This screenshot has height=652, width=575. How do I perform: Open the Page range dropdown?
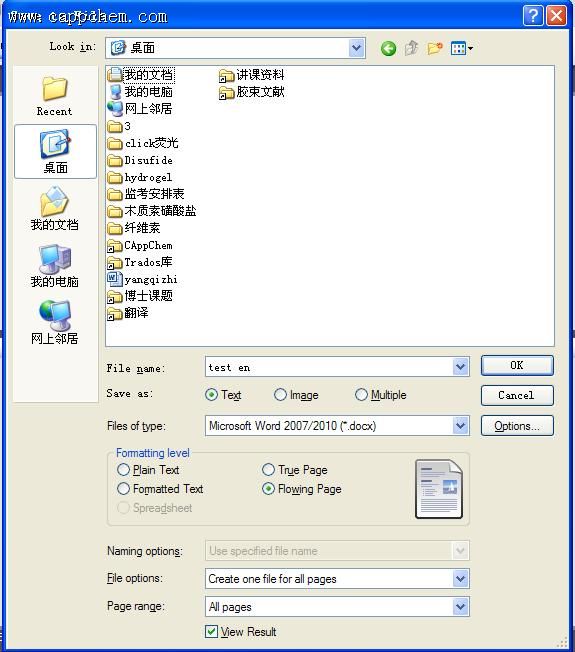click(x=460, y=607)
